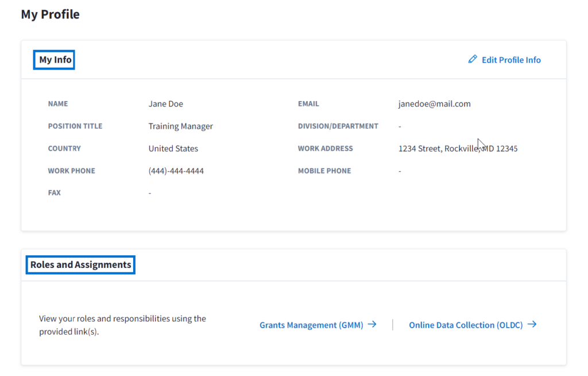Click the Roles and Assignments section header
This screenshot has height=376, width=588.
(80, 264)
